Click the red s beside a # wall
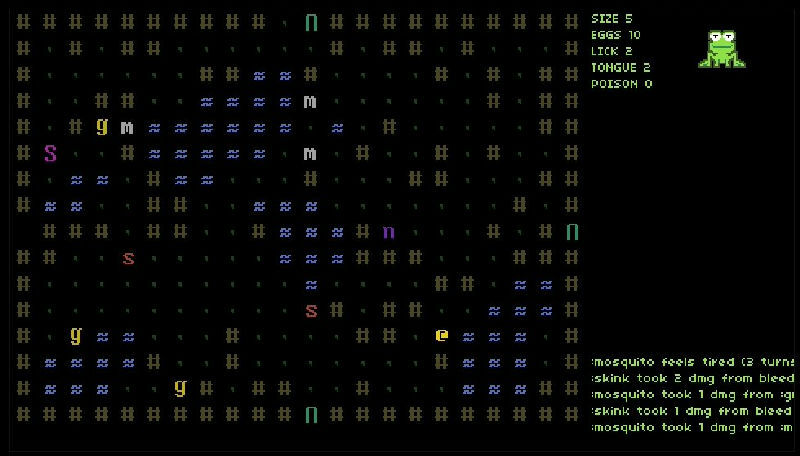800x456 pixels. click(311, 310)
